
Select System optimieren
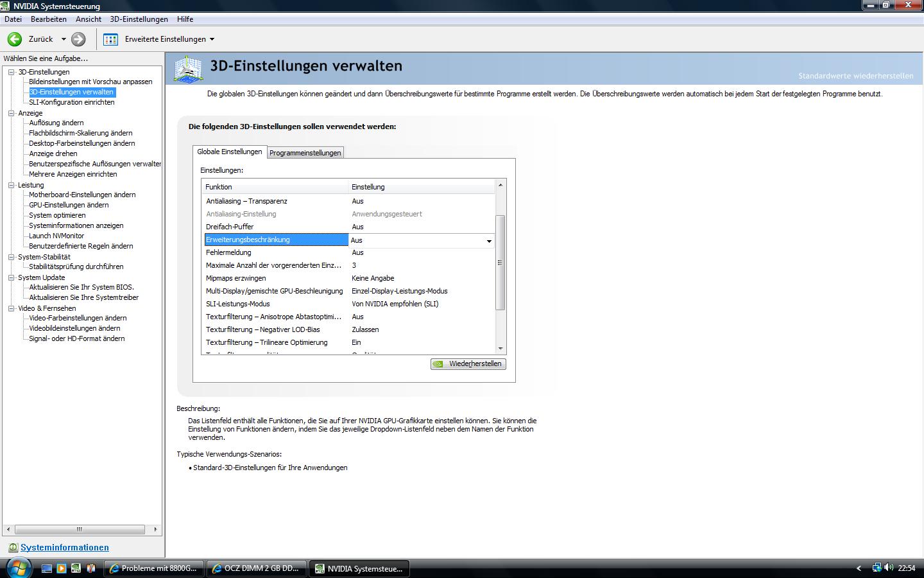[x=57, y=215]
